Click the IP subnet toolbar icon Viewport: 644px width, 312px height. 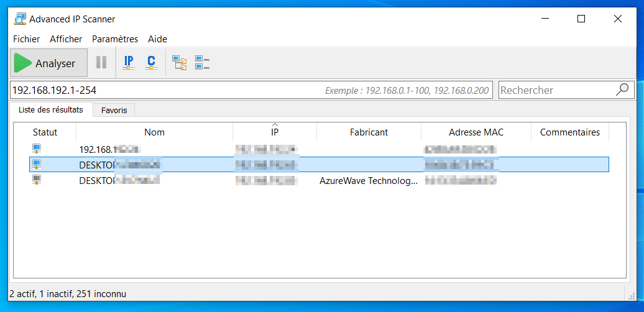pyautogui.click(x=129, y=62)
